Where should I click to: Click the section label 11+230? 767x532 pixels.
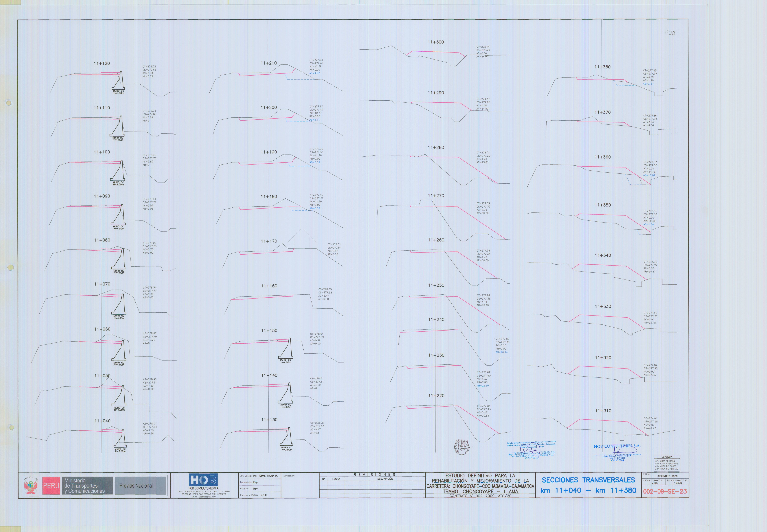tap(436, 355)
